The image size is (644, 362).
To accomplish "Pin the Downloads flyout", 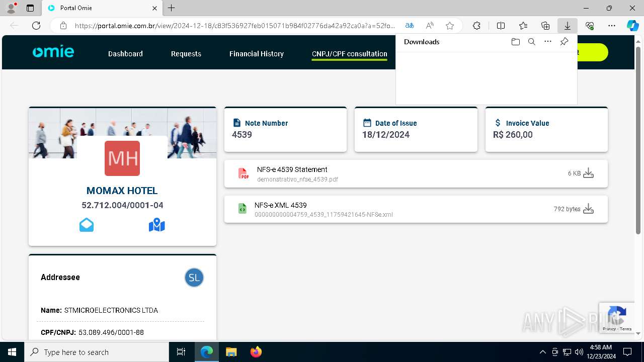I will [x=564, y=42].
